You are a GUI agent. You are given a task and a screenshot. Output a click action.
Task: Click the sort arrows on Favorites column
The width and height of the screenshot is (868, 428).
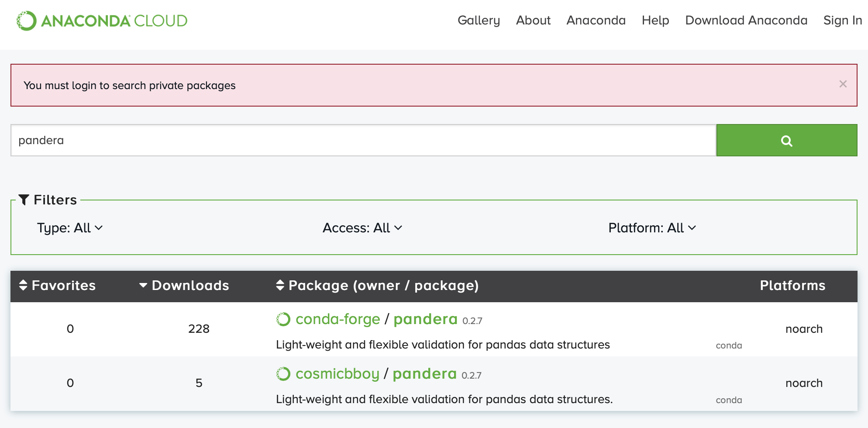point(23,286)
